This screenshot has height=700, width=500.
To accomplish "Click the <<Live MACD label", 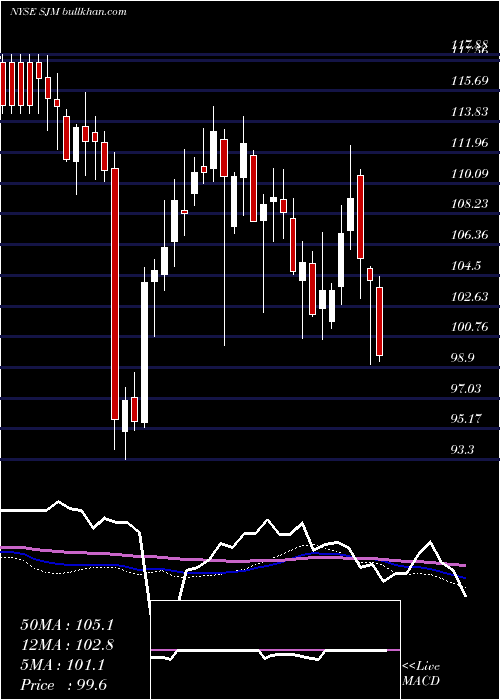I will pos(421,673).
